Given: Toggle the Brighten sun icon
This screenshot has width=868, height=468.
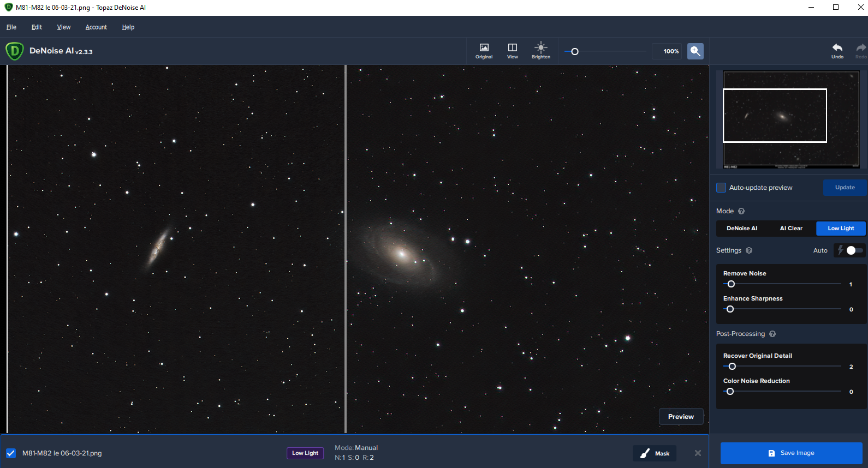Looking at the screenshot, I should pos(540,51).
